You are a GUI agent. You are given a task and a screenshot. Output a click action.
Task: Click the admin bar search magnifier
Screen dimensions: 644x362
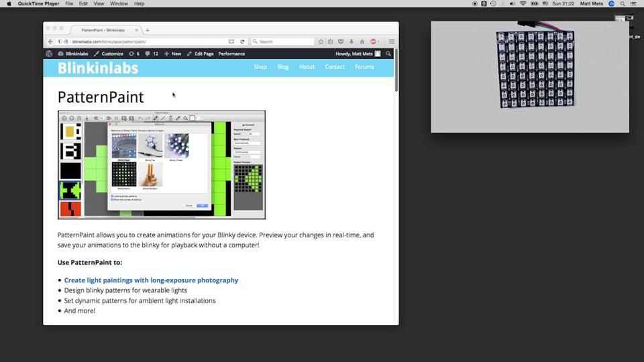point(388,54)
